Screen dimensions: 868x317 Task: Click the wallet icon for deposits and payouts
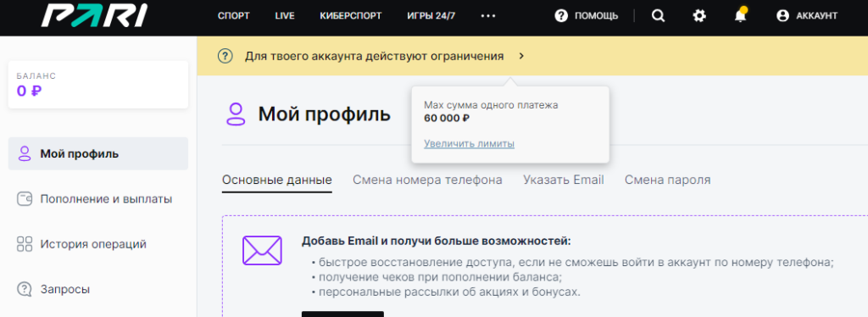pyautogui.click(x=25, y=199)
